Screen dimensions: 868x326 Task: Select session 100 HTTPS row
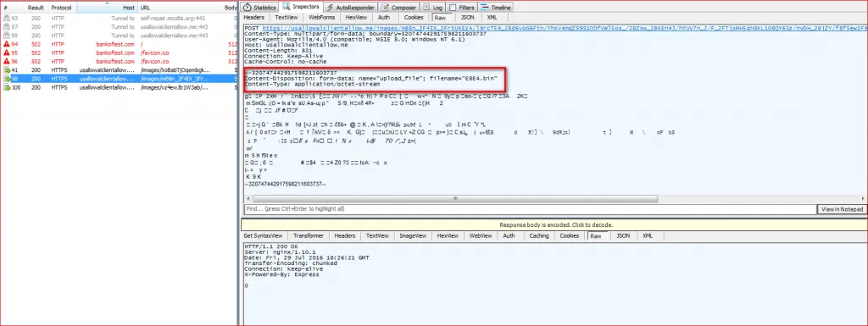[119, 87]
